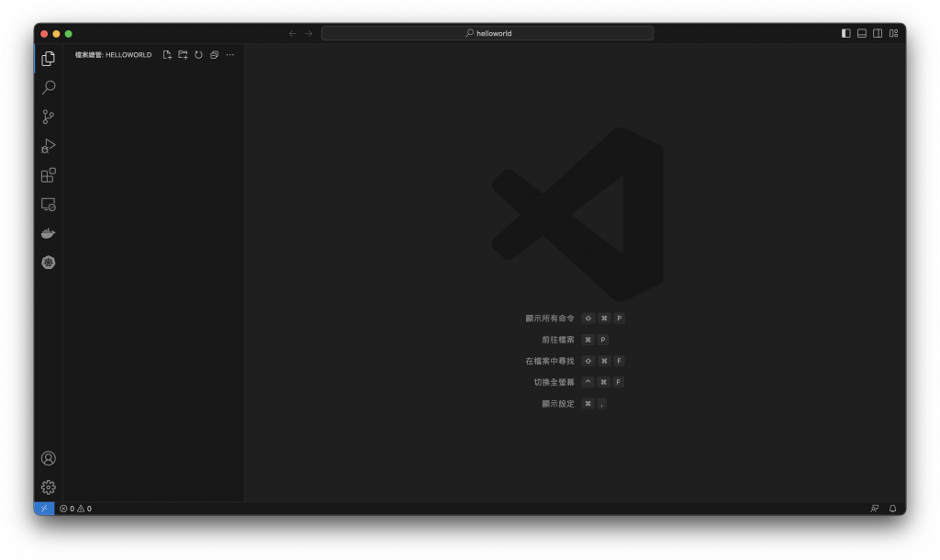Viewport: 940px width, 560px height.
Task: Click the helloworld command center search box
Action: coord(487,34)
